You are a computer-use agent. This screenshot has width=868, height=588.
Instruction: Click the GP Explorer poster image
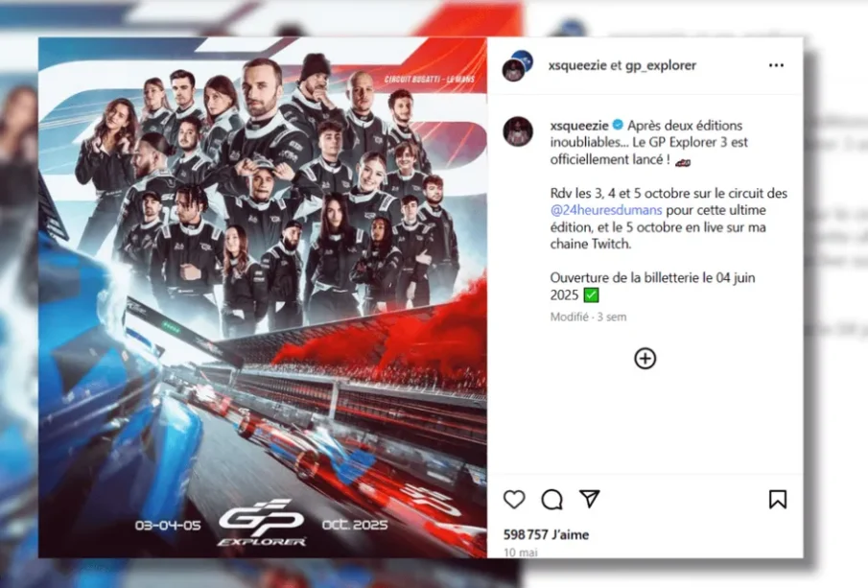[263, 297]
